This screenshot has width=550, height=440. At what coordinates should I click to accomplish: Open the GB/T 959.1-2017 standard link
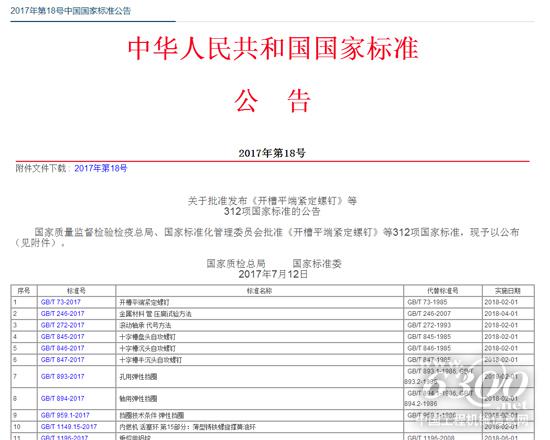(65, 415)
